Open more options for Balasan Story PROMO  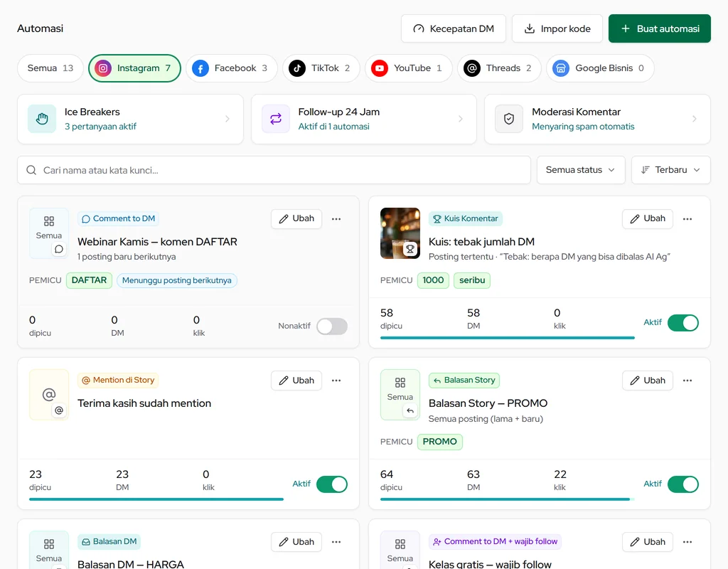pos(687,381)
